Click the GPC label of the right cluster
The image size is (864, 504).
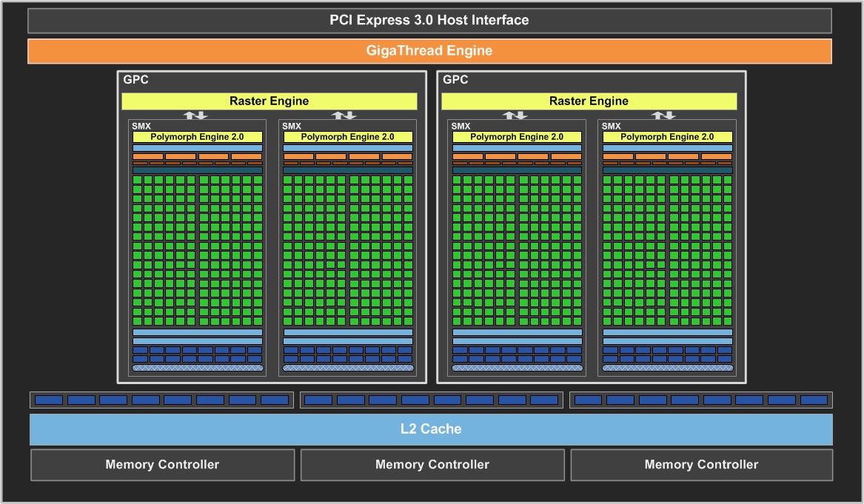(455, 79)
